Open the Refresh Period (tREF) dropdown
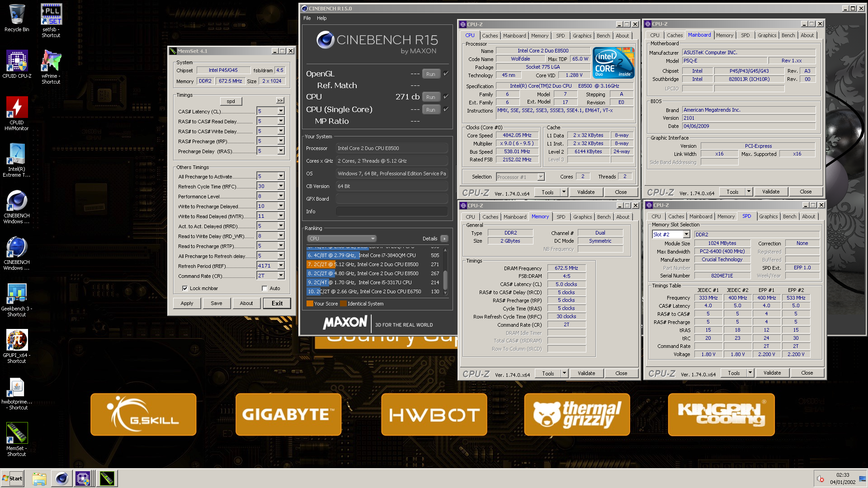This screenshot has width=868, height=488. [281, 266]
